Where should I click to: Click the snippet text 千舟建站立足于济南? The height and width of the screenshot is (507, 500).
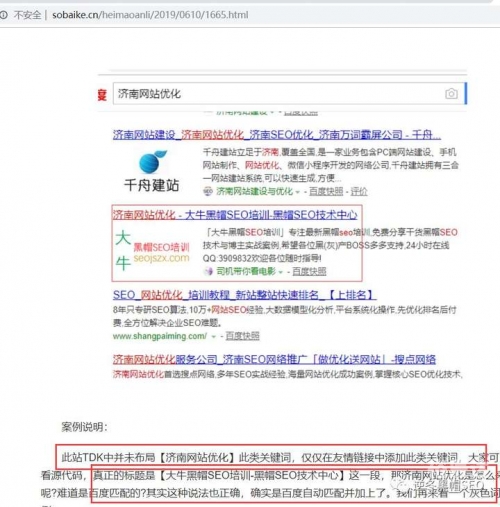pos(241,152)
